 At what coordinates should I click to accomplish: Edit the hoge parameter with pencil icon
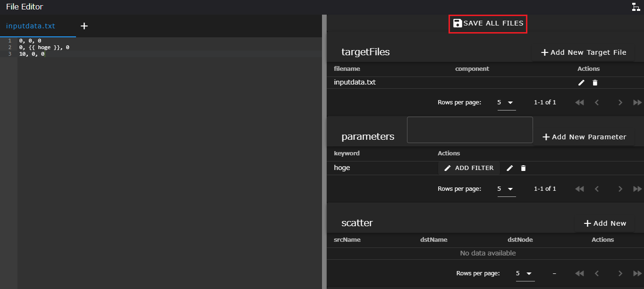[x=509, y=168]
